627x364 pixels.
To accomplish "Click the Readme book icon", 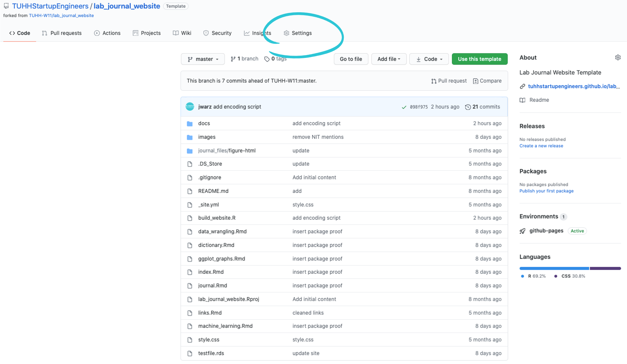I will click(x=522, y=100).
